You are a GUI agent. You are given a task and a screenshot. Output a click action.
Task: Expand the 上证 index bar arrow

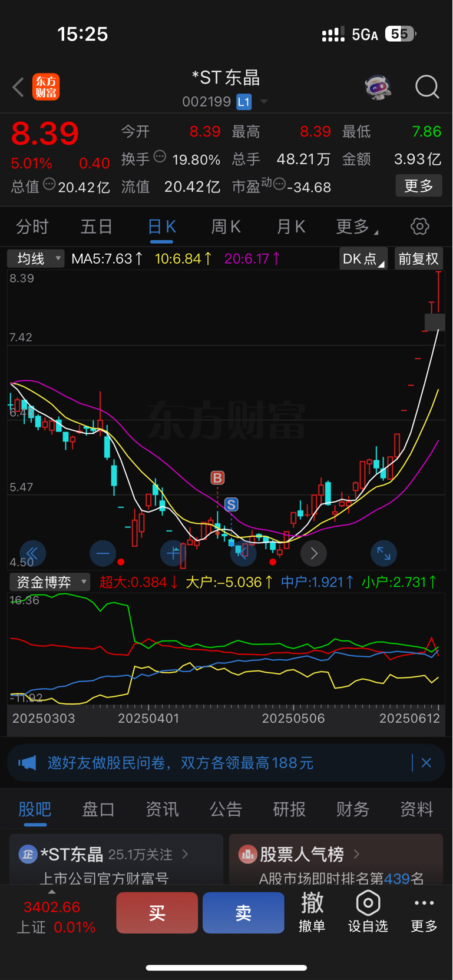(52, 892)
